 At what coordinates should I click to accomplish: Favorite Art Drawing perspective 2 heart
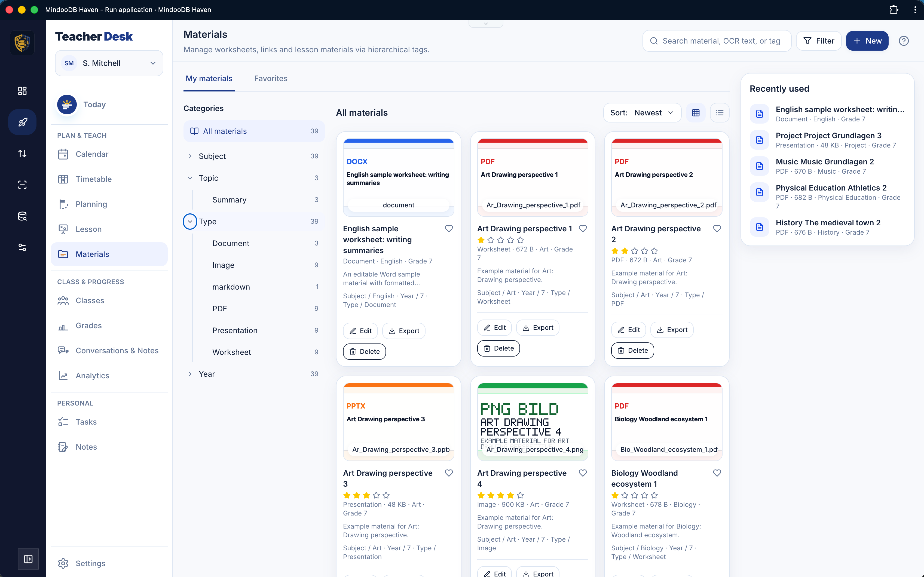coord(717,229)
